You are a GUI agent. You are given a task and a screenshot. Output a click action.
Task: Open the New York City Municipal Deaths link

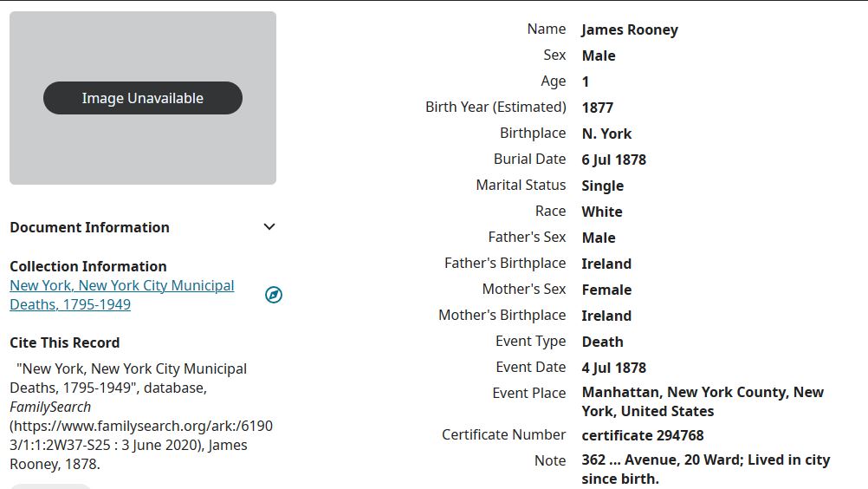[121, 295]
